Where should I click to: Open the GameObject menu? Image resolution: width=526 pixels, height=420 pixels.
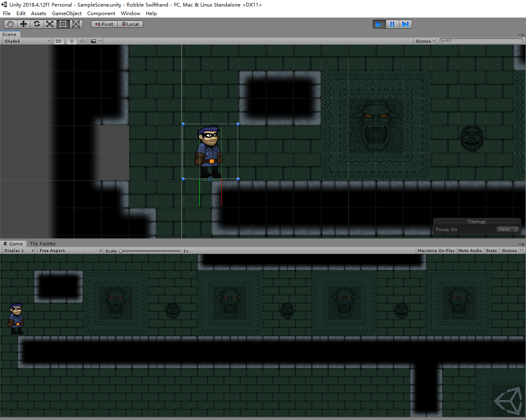(x=67, y=13)
